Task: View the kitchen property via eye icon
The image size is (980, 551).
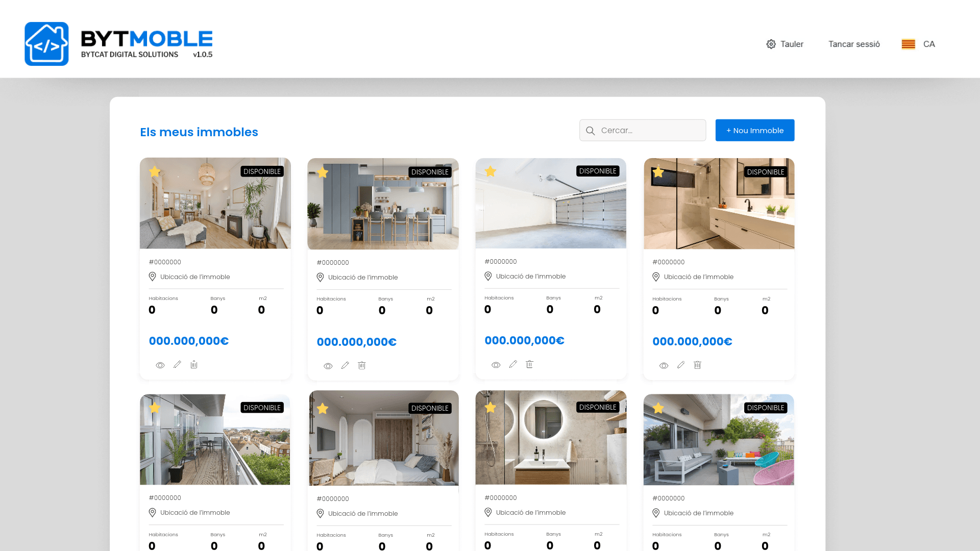Action: coord(328,366)
